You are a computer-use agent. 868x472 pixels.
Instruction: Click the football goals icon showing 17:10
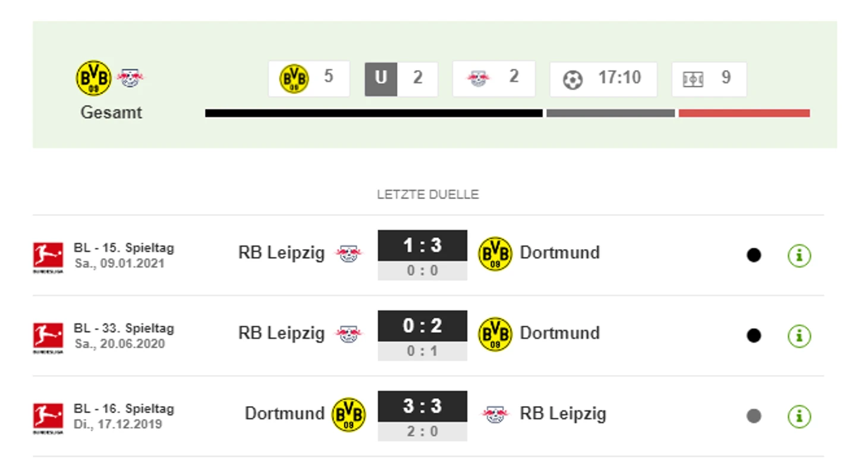573,80
